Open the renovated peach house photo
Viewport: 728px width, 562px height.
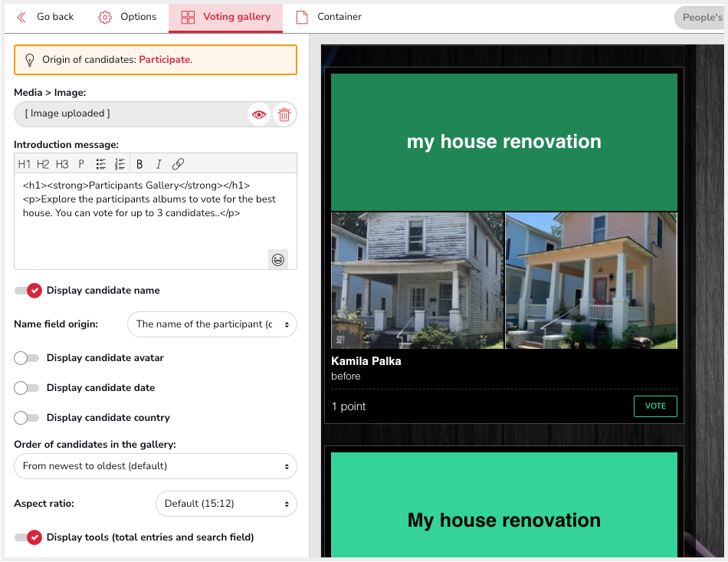(591, 281)
